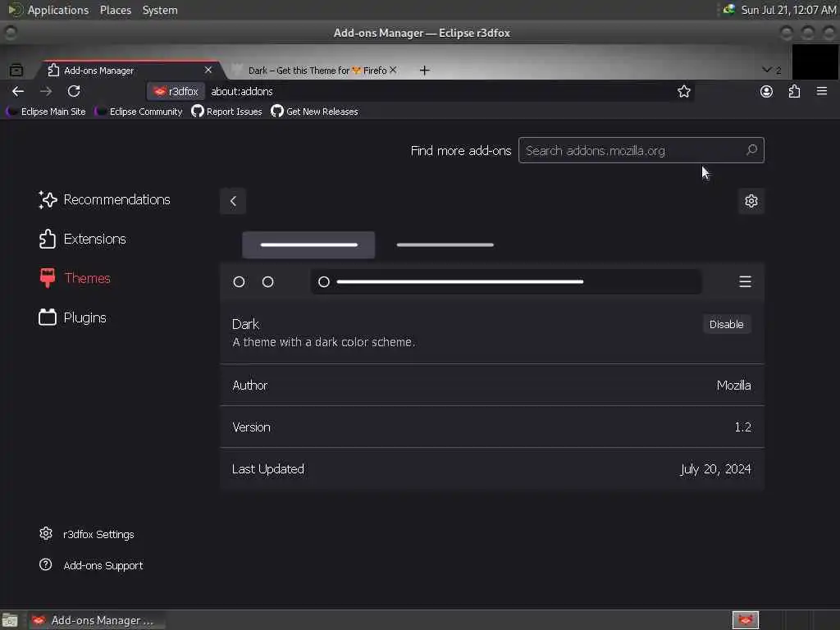Close the Add-ons Manager tab
The height and width of the screenshot is (630, 840).
pyautogui.click(x=208, y=71)
